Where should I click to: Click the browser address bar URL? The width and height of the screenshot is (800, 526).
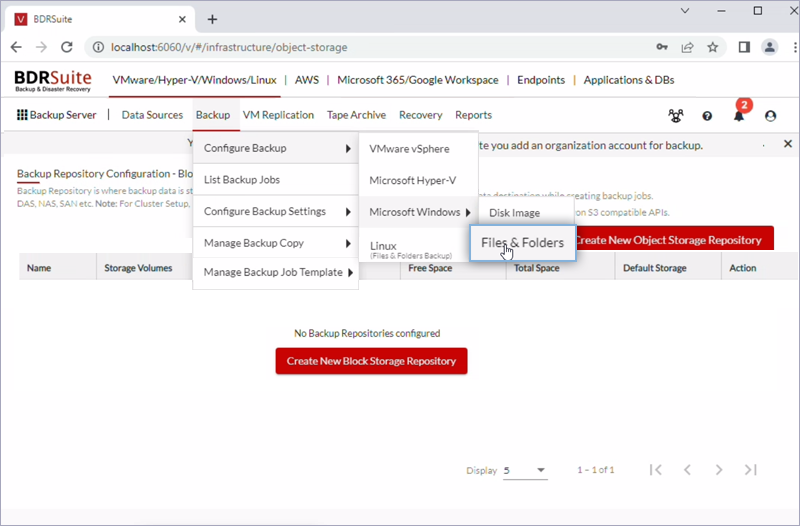(x=229, y=47)
